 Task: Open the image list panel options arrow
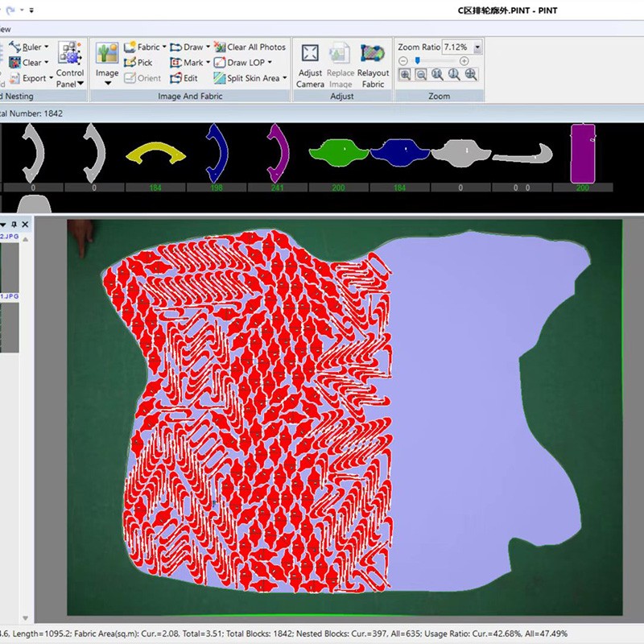[x=3, y=225]
